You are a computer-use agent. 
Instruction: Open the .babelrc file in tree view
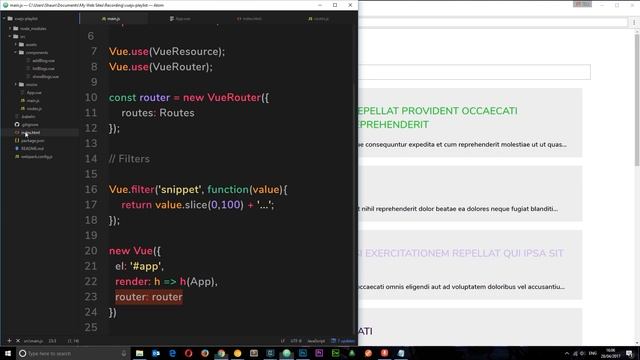coord(28,117)
